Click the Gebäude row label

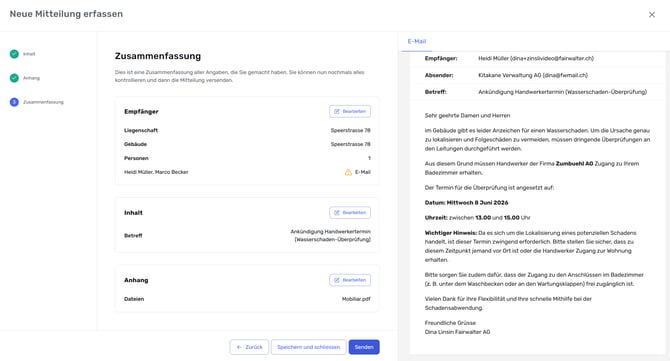pos(135,144)
